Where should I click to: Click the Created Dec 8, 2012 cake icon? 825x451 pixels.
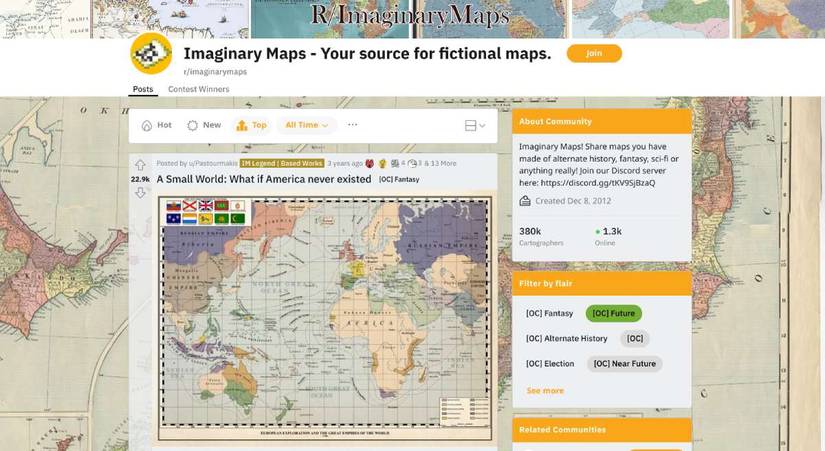pyautogui.click(x=525, y=201)
